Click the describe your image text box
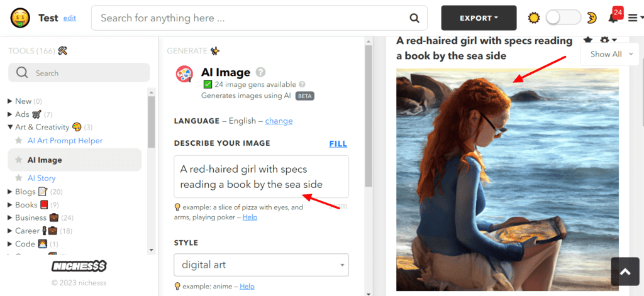This screenshot has width=644, height=296. click(x=261, y=177)
